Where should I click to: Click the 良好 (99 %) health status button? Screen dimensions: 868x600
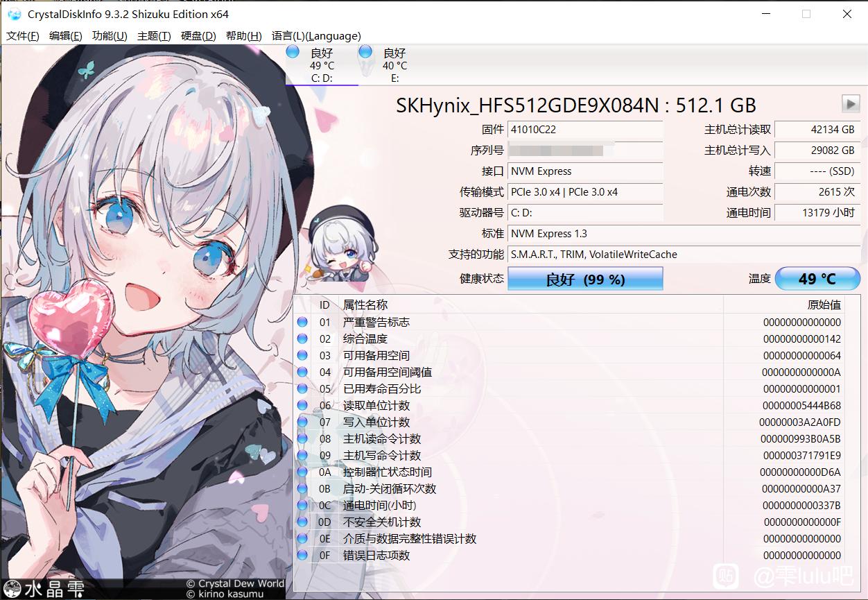pos(585,279)
